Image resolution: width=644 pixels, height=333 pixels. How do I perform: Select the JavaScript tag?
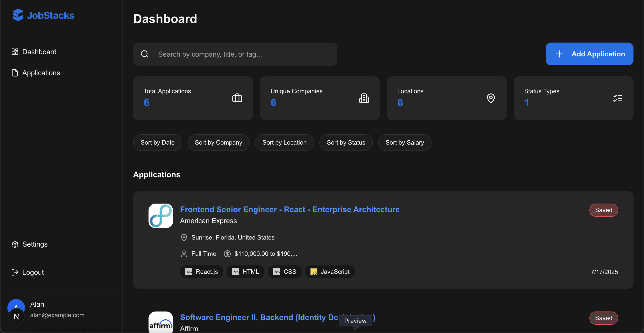point(330,272)
